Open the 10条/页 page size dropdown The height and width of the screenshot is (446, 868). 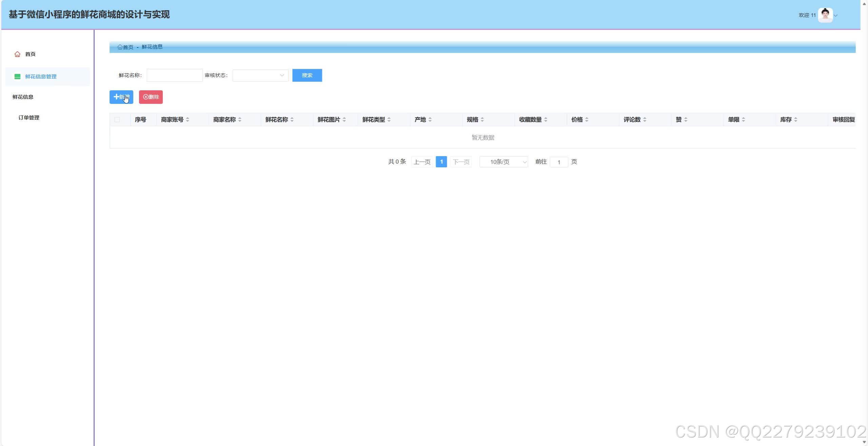point(504,162)
